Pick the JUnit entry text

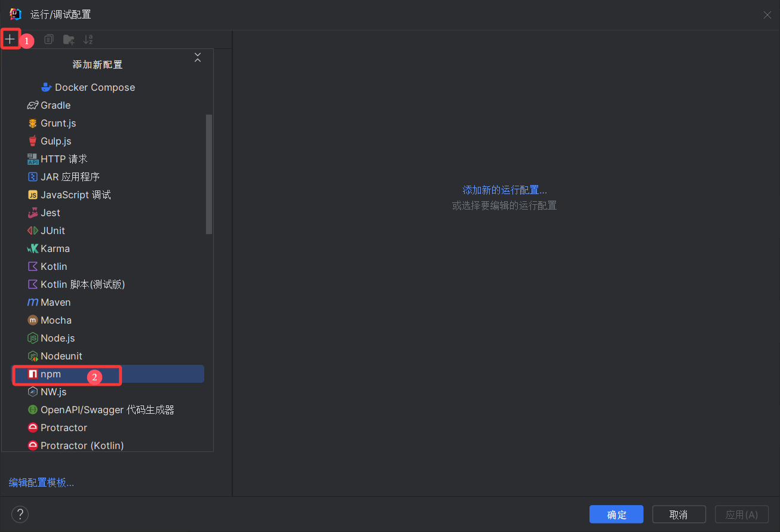click(53, 230)
